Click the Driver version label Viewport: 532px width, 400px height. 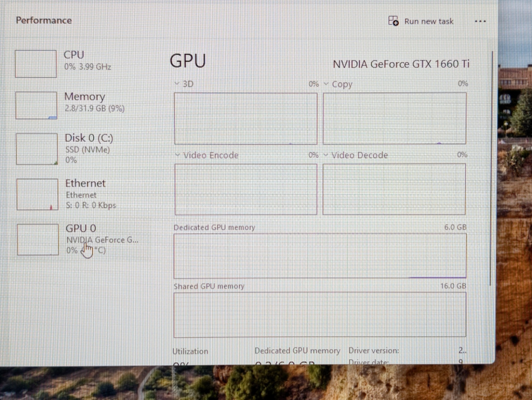click(374, 350)
